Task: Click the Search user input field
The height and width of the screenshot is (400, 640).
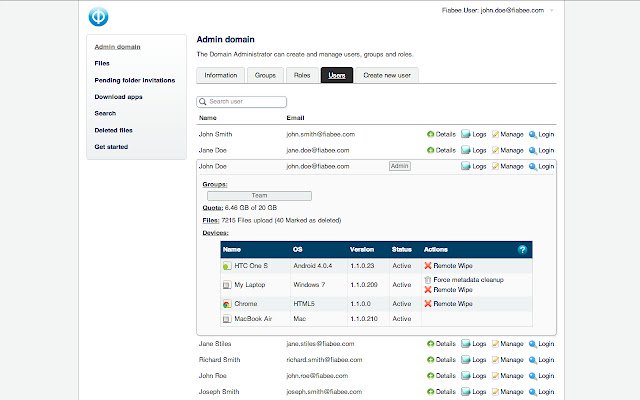Action: (x=242, y=102)
